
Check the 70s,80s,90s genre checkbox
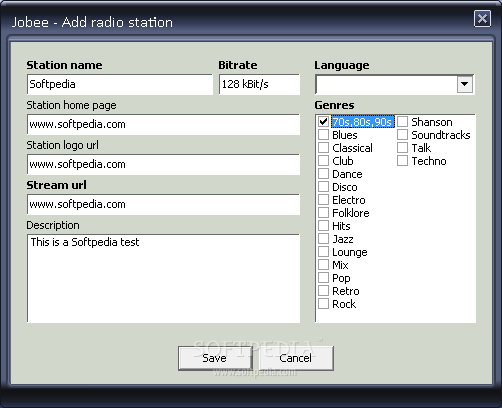[x=323, y=122]
